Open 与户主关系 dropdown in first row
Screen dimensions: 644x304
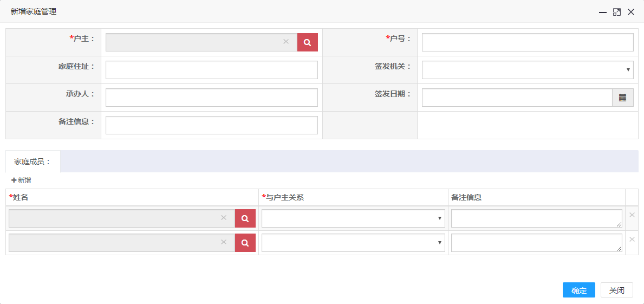click(x=353, y=218)
